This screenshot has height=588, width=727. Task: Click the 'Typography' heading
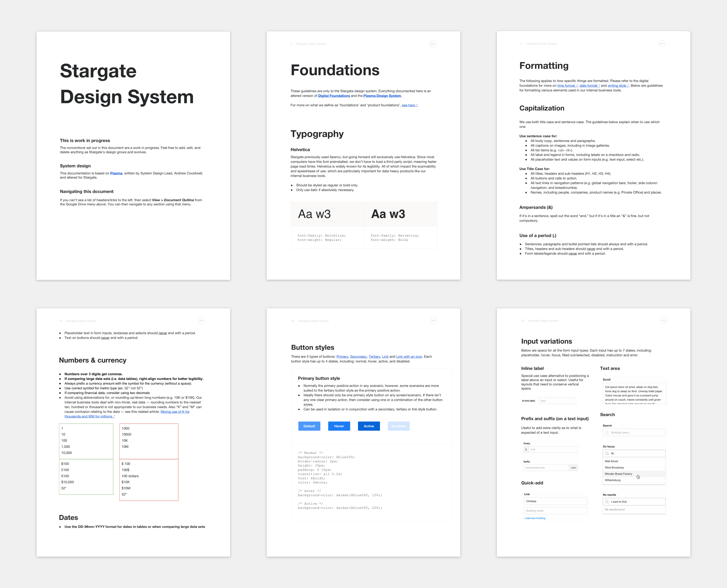pos(317,134)
